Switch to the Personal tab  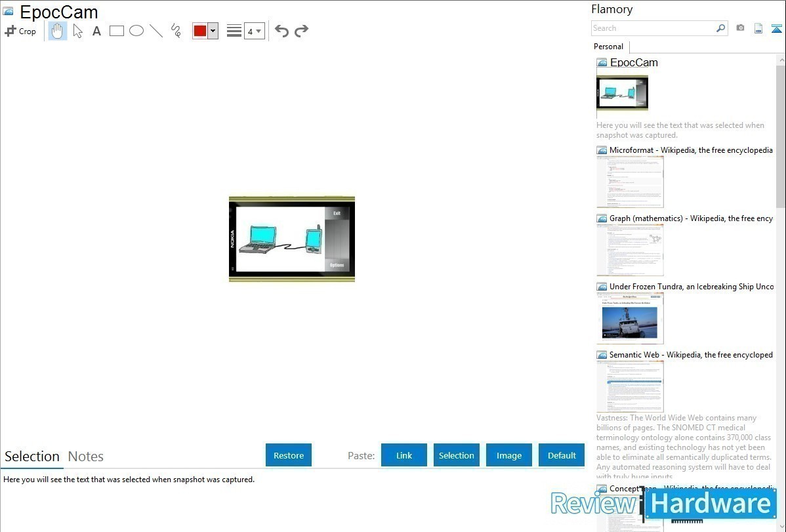tap(609, 47)
